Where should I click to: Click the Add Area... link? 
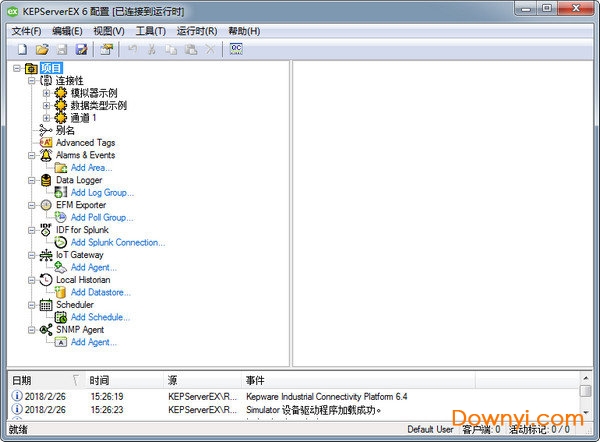tap(91, 168)
